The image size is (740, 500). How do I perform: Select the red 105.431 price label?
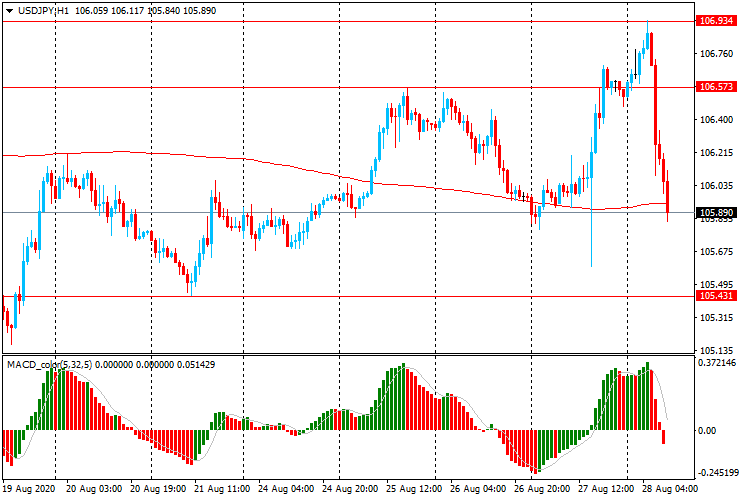point(714,296)
